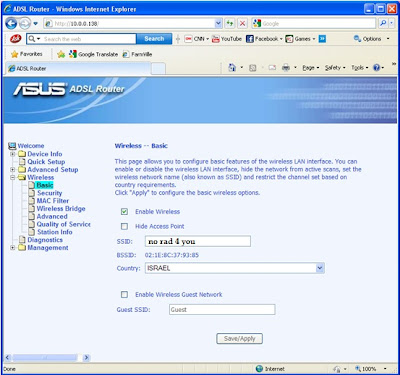This screenshot has width=400, height=375.
Task: Click the blue Help question mark icon
Action: coord(377,68)
